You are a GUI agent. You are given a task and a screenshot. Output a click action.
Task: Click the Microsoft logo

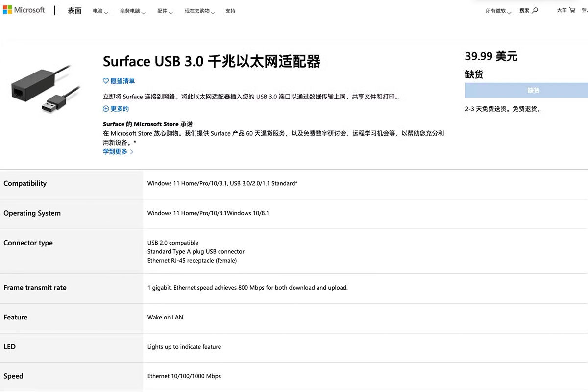[24, 10]
